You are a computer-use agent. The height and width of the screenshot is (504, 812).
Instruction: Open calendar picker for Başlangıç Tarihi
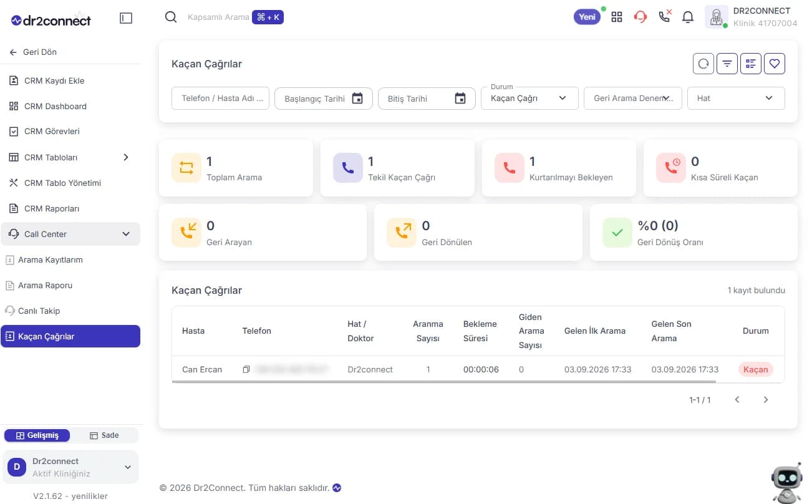pyautogui.click(x=357, y=99)
